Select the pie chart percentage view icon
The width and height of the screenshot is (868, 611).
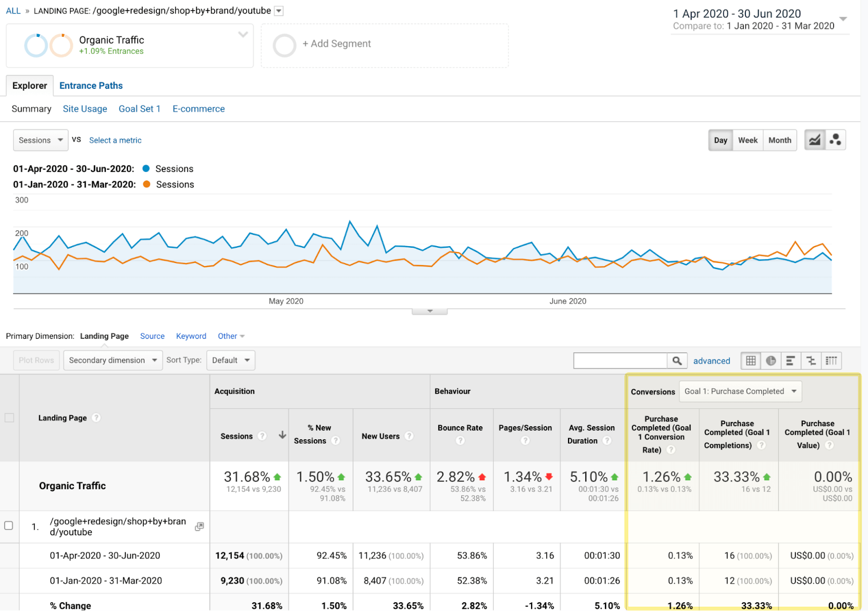click(x=771, y=361)
